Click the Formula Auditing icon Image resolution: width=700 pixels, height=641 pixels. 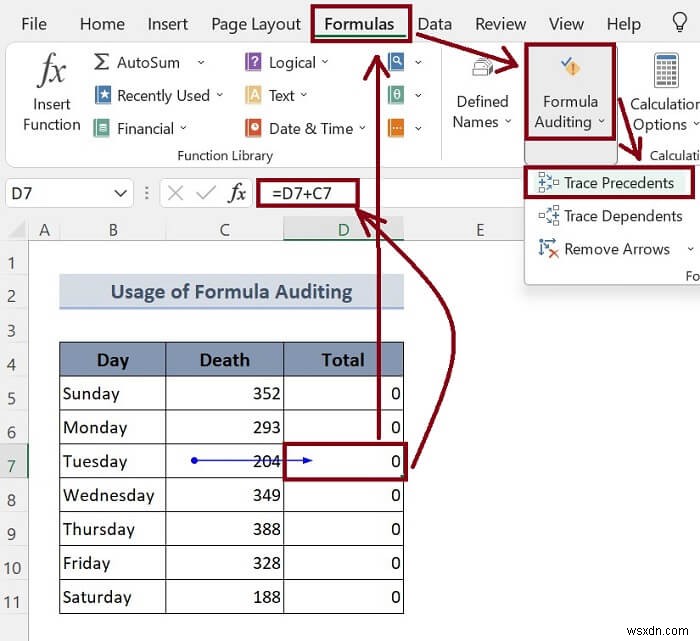tap(570, 67)
